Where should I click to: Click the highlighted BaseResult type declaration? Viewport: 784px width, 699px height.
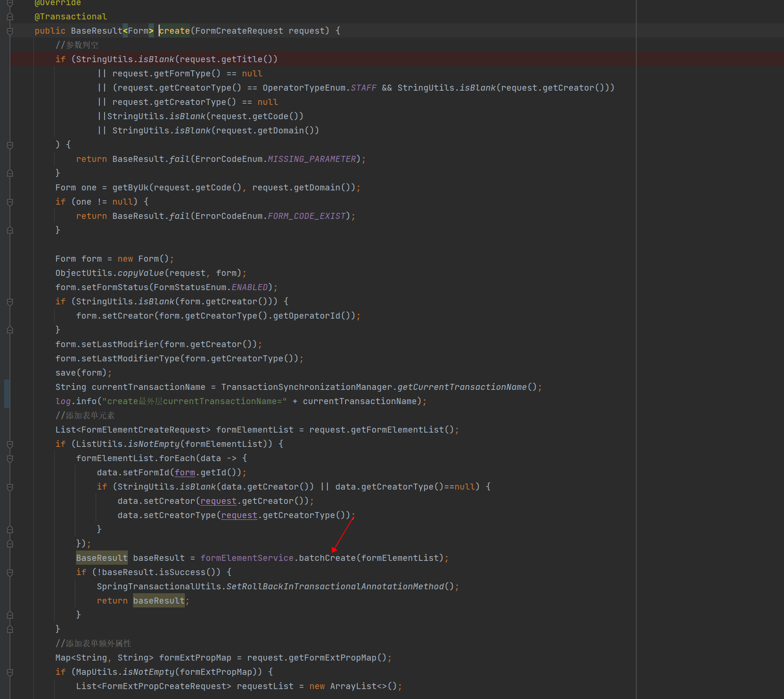click(x=102, y=558)
